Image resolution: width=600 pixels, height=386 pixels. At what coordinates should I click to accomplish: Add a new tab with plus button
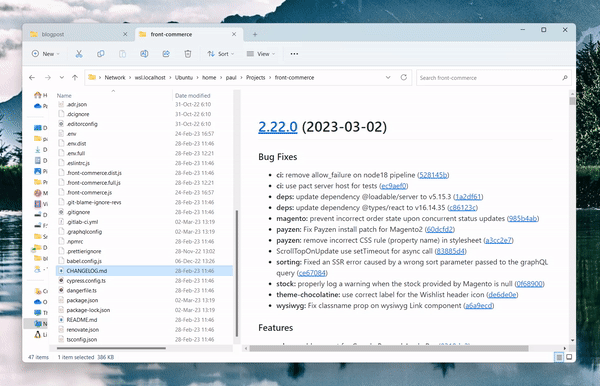click(255, 34)
